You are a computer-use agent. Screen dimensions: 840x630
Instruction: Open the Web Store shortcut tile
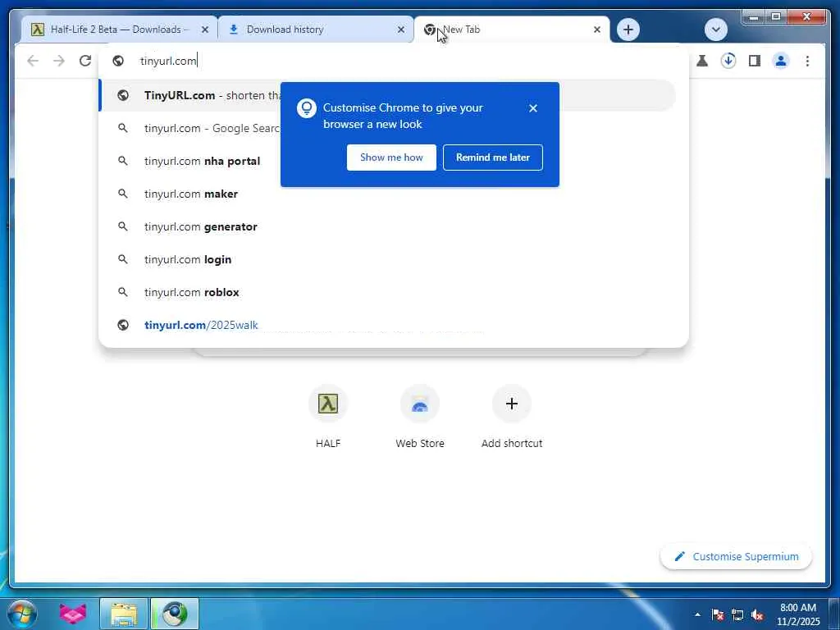[x=420, y=416]
